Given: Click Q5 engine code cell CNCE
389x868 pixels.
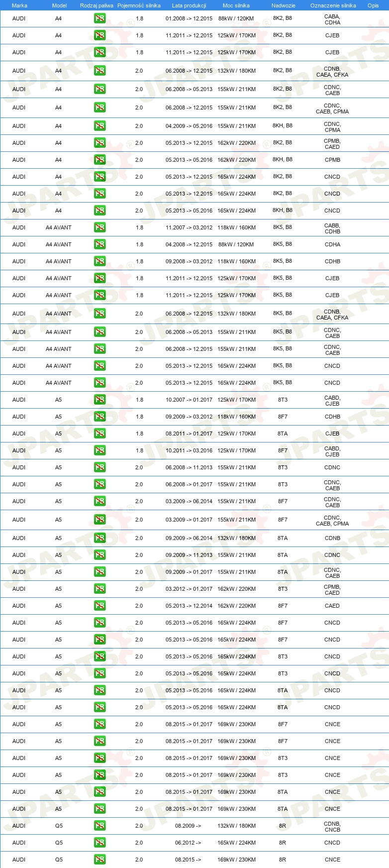Looking at the screenshot, I should tap(332, 860).
